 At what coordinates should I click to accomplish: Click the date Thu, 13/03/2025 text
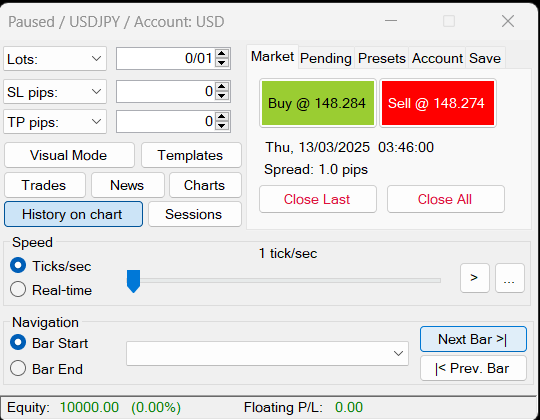pos(317,147)
